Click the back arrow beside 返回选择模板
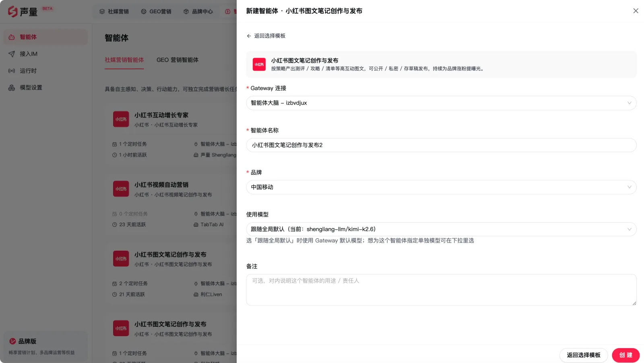The width and height of the screenshot is (644, 363). 249,36
